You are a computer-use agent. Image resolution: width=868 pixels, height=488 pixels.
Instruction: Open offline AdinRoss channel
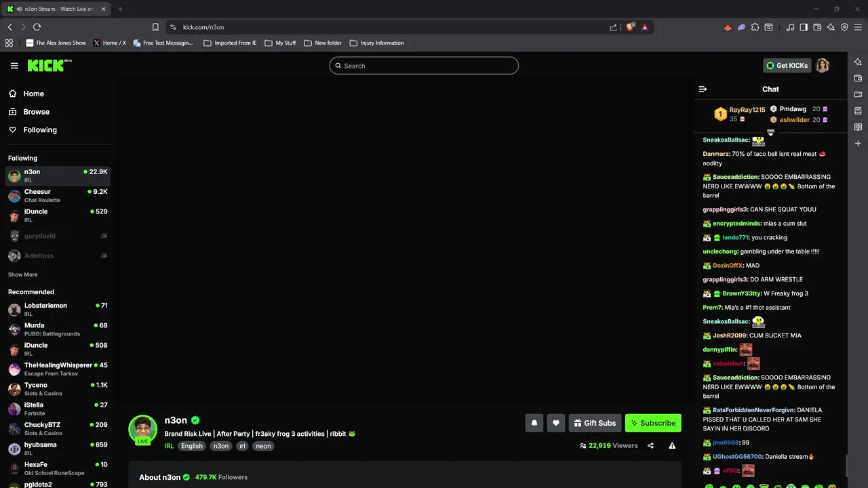click(58, 256)
